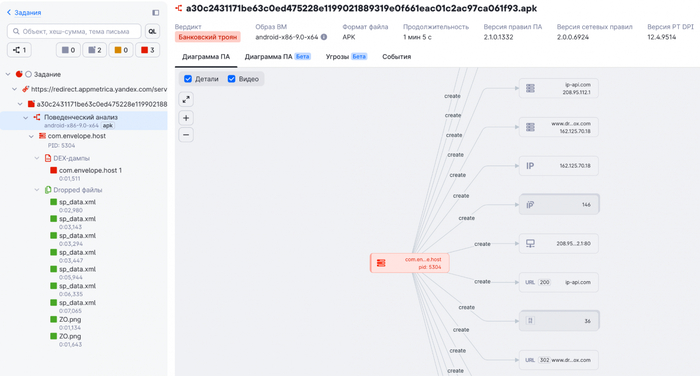The width and height of the screenshot is (700, 376).
Task: Zoom in the diagram with plus
Action: [x=186, y=118]
